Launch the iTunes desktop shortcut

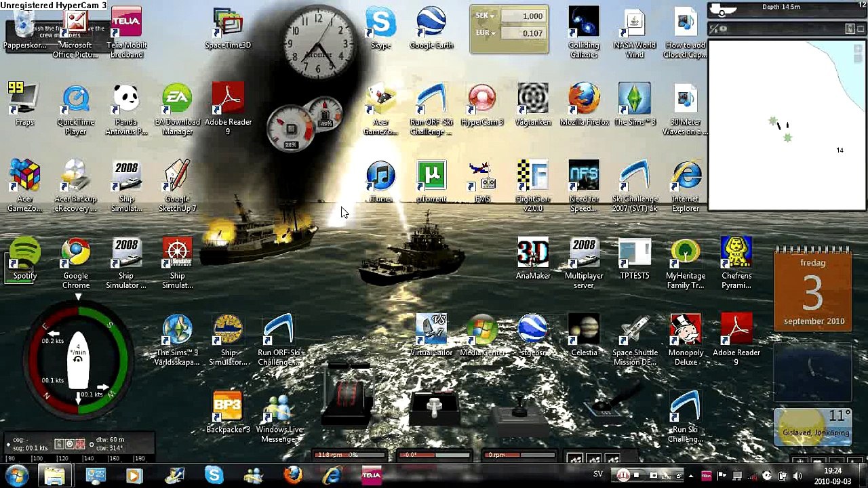tap(380, 182)
